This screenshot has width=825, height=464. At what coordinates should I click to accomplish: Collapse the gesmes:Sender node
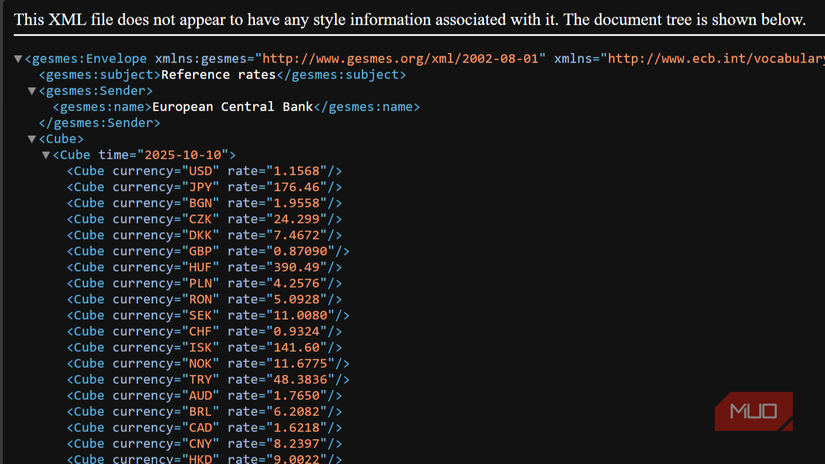tap(32, 91)
